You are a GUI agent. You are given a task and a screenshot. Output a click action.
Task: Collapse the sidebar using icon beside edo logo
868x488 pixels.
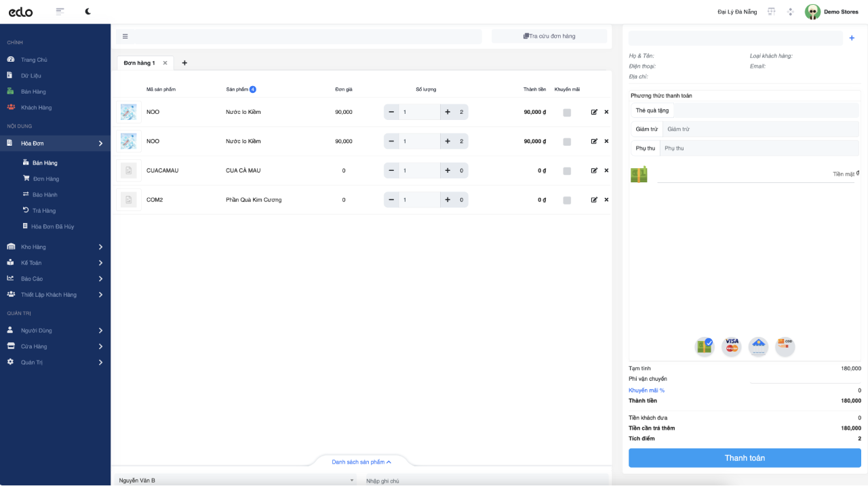60,12
